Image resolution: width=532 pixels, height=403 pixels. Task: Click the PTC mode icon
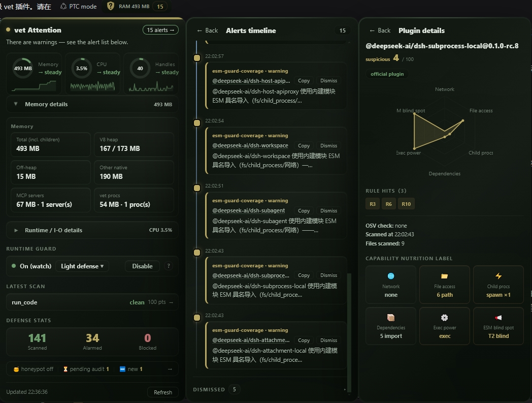point(63,7)
